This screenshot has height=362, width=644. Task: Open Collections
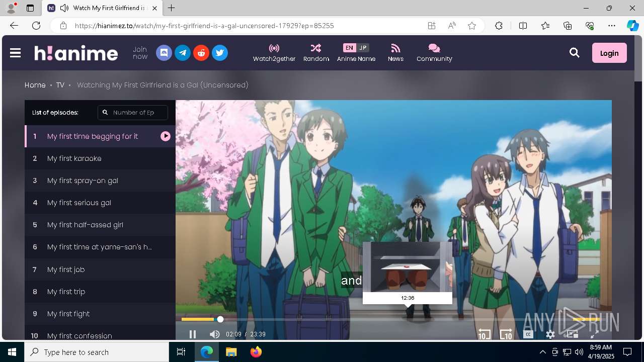point(568,26)
